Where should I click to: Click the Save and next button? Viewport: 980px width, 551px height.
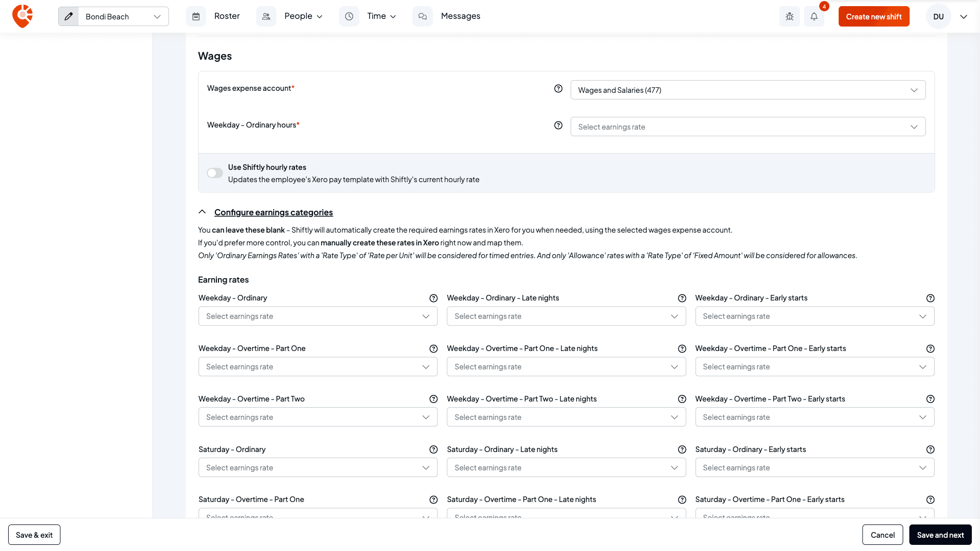pyautogui.click(x=940, y=535)
